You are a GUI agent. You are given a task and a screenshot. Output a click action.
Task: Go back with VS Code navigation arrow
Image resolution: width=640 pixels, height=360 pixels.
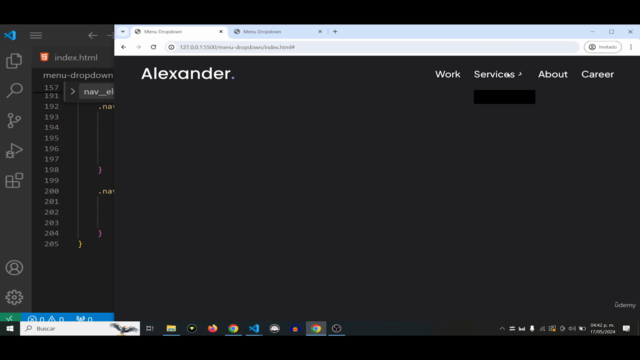point(93,36)
